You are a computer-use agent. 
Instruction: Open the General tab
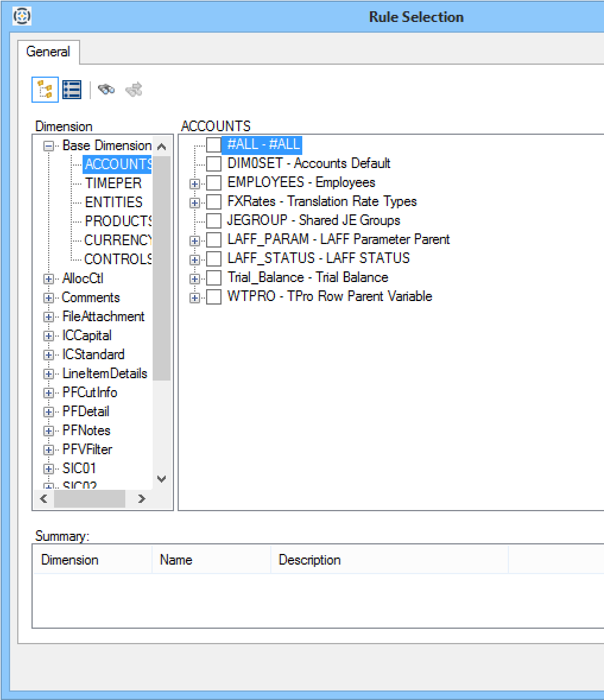pyautogui.click(x=48, y=52)
